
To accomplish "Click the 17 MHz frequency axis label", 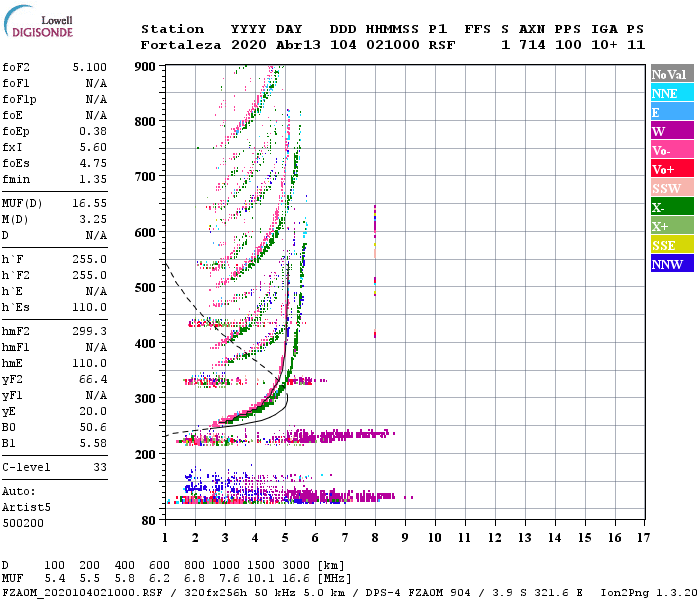I will pyautogui.click(x=643, y=538).
